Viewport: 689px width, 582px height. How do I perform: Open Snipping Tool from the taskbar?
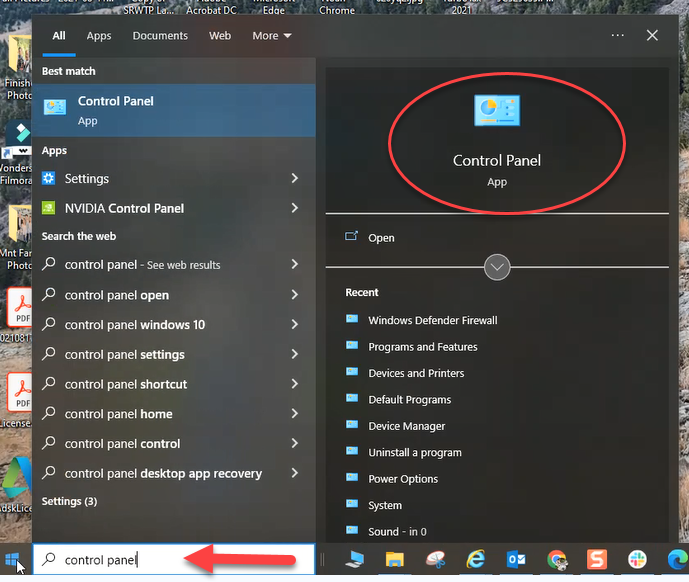point(435,560)
